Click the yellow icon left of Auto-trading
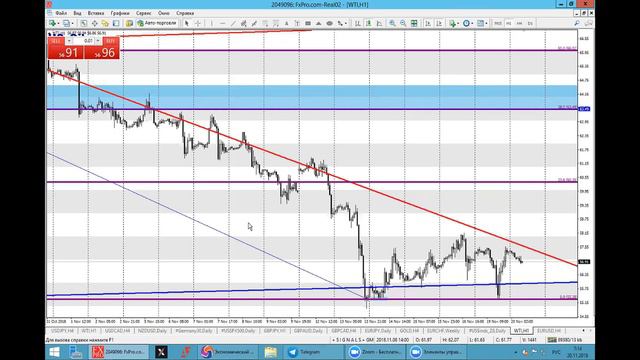Viewport: 640px width, 360px height. click(x=129, y=23)
